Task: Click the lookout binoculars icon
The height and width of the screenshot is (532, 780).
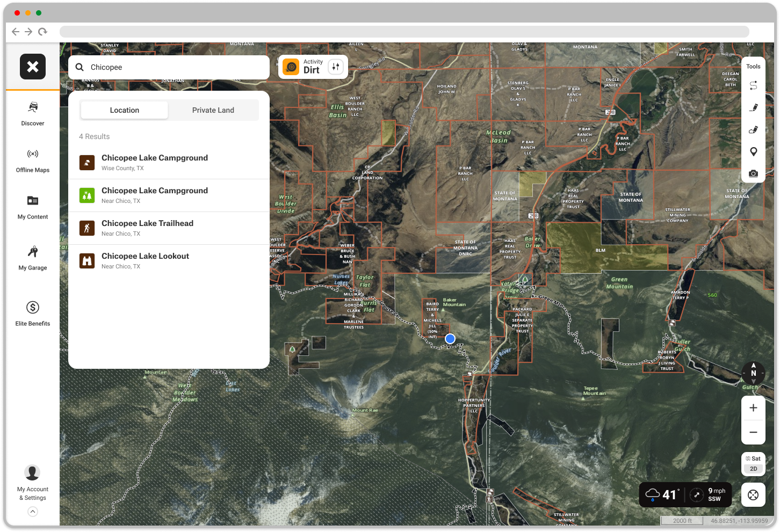Action: tap(87, 261)
